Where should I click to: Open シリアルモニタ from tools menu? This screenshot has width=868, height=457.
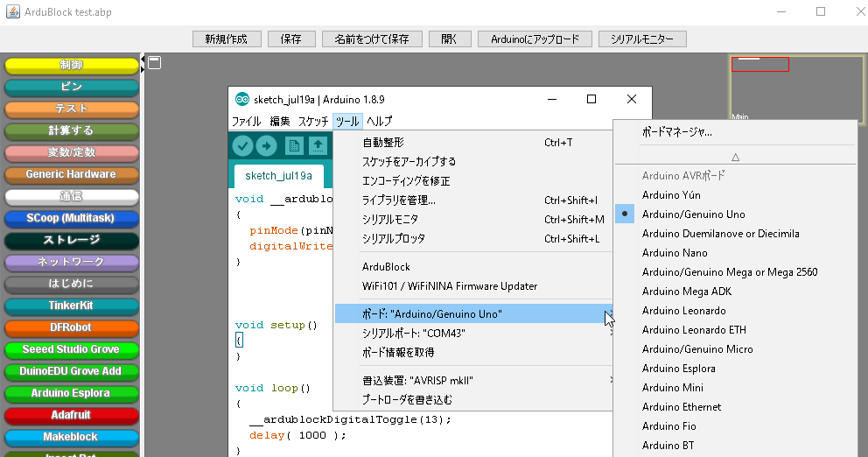tap(473, 220)
